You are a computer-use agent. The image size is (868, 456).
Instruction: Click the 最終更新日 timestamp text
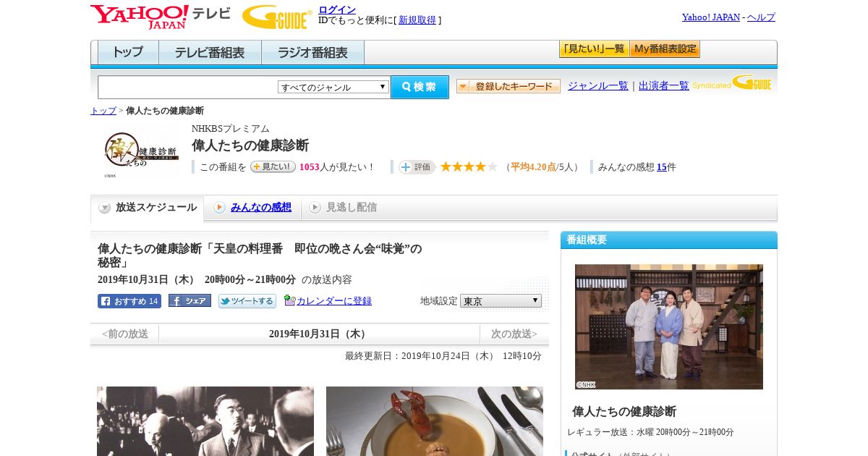[443, 356]
